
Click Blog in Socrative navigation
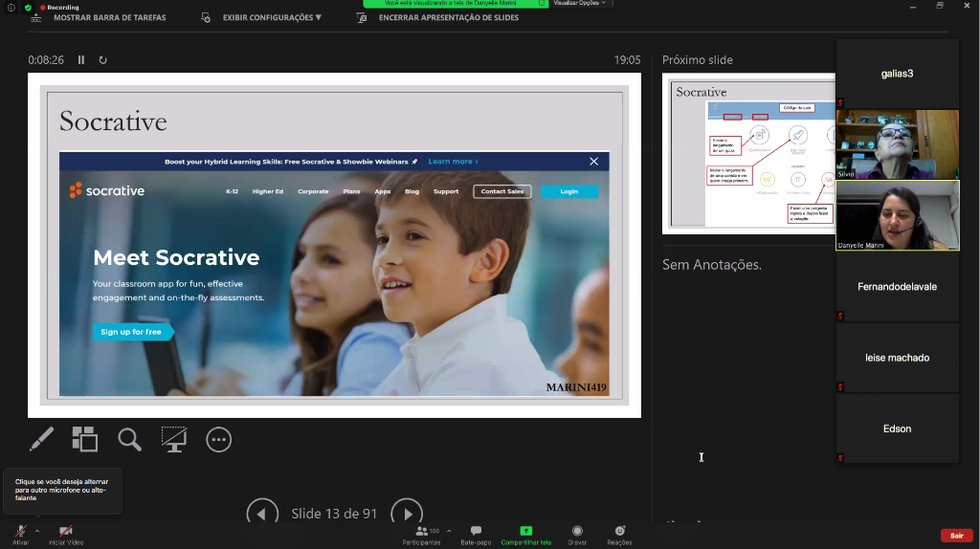pos(412,191)
